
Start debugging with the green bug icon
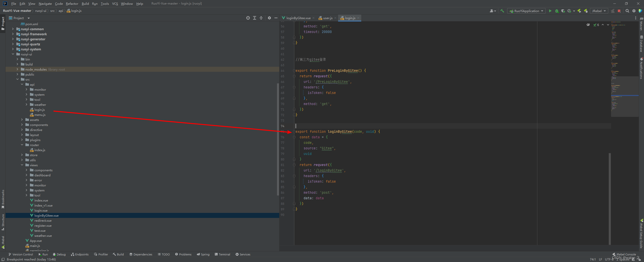pyautogui.click(x=557, y=11)
